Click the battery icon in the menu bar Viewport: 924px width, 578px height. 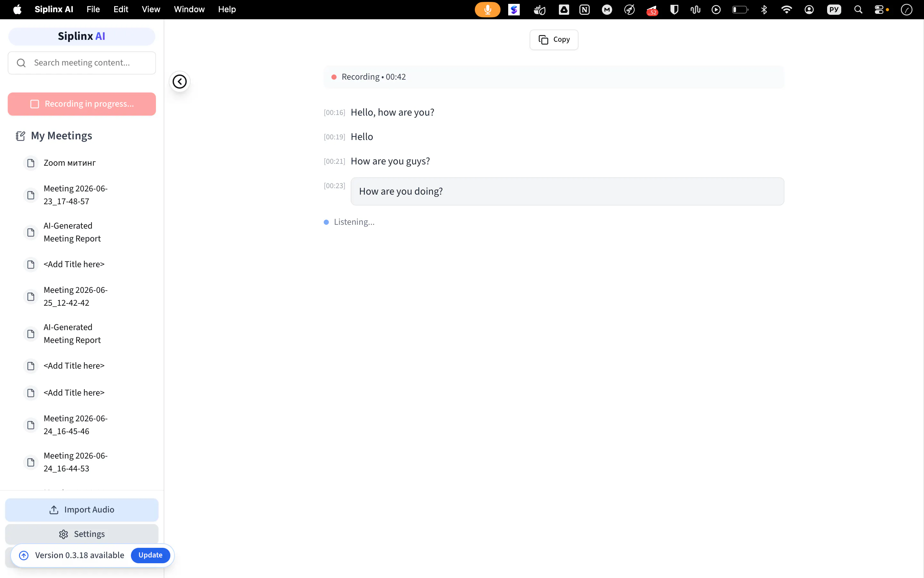coord(740,10)
